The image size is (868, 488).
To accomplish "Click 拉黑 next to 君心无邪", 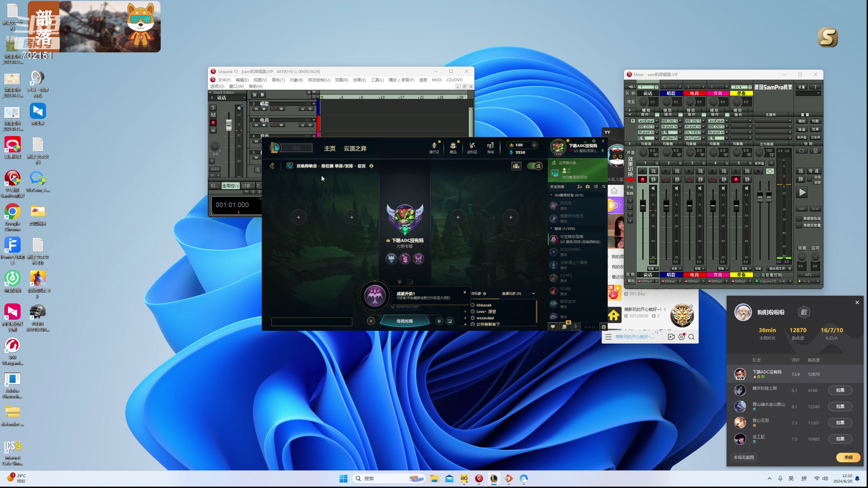I will (840, 423).
